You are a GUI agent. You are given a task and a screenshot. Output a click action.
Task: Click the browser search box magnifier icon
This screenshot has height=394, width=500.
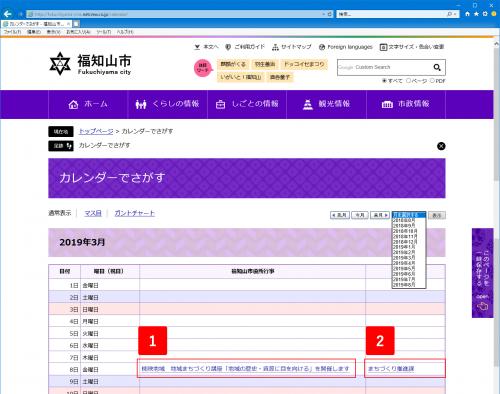(450, 14)
